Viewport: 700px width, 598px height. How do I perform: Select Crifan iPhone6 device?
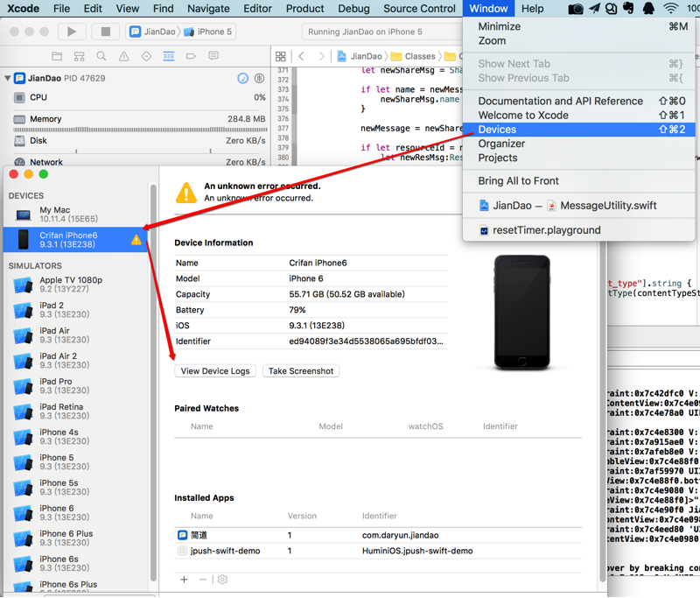(76, 240)
